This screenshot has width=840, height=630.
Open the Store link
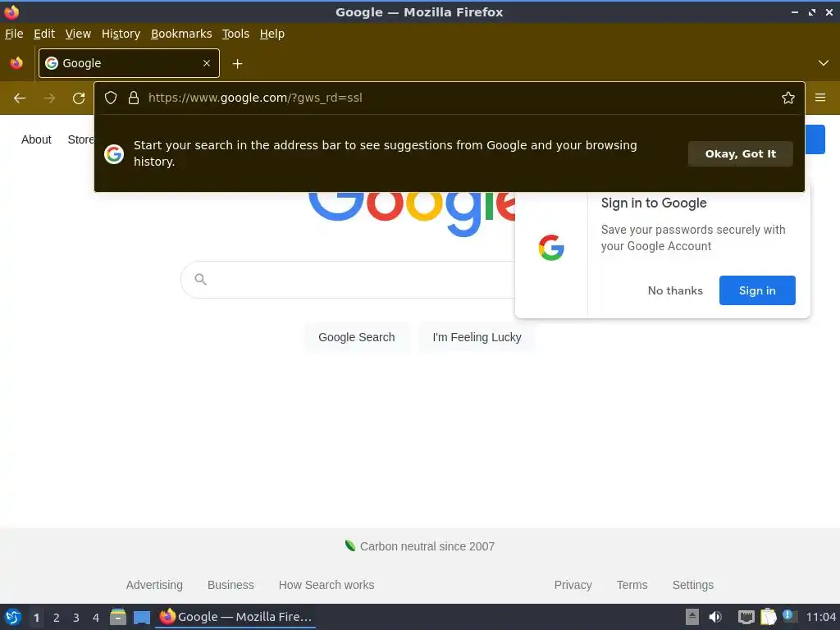[x=80, y=139]
